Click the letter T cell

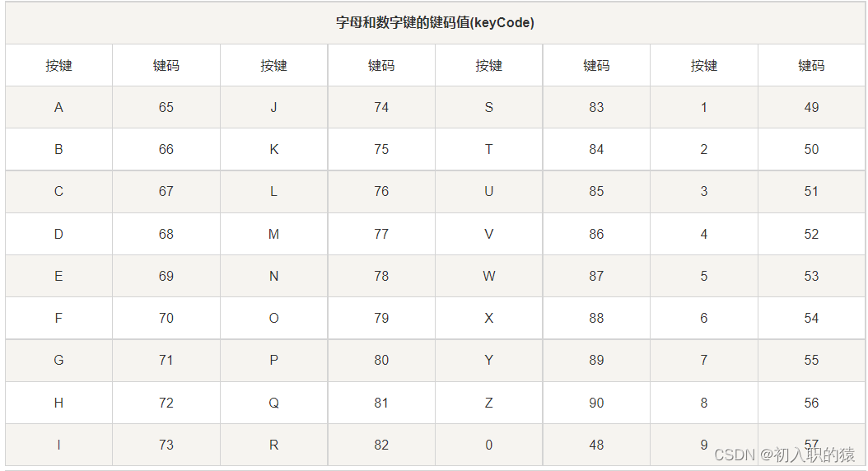(489, 149)
